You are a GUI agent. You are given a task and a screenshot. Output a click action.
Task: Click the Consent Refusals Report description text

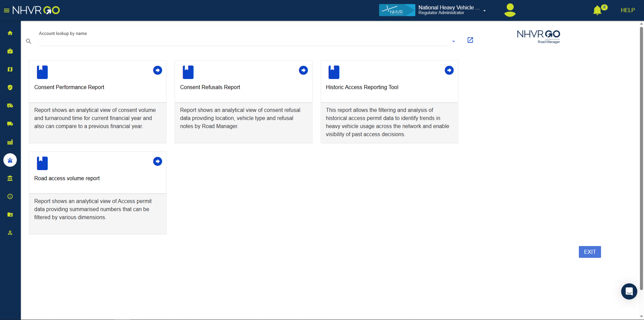coord(240,118)
